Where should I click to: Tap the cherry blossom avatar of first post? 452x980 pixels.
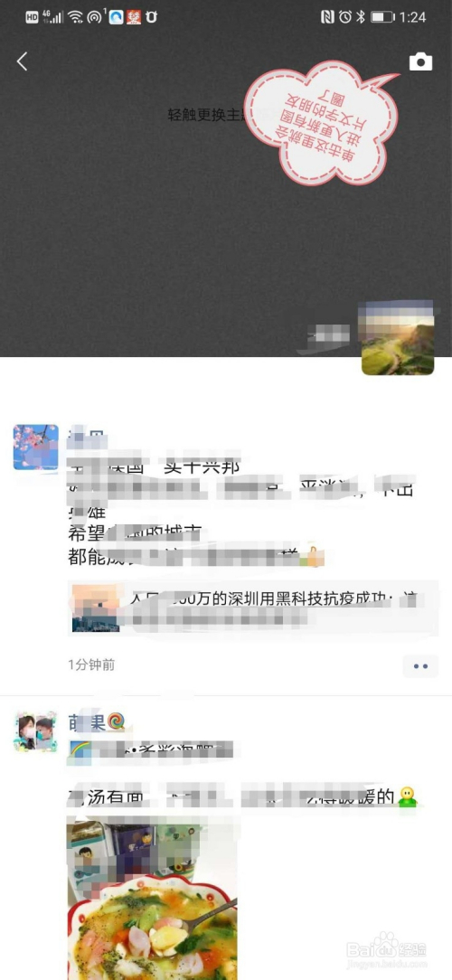(35, 448)
